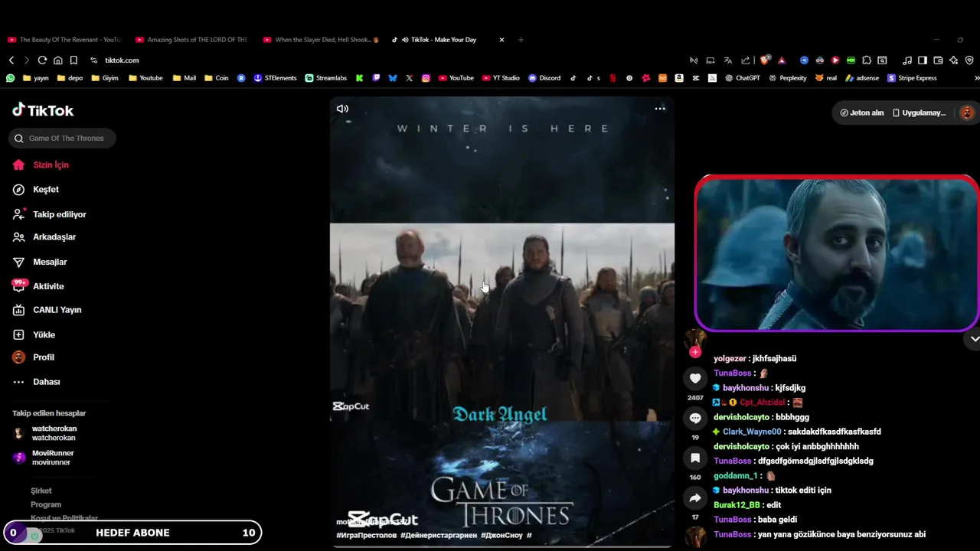Open MoviRunner followed account
The image size is (980, 551).
pyautogui.click(x=44, y=458)
